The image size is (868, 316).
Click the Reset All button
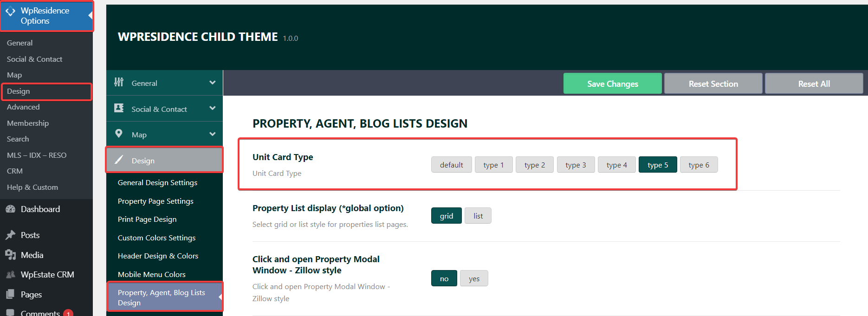[x=814, y=84]
